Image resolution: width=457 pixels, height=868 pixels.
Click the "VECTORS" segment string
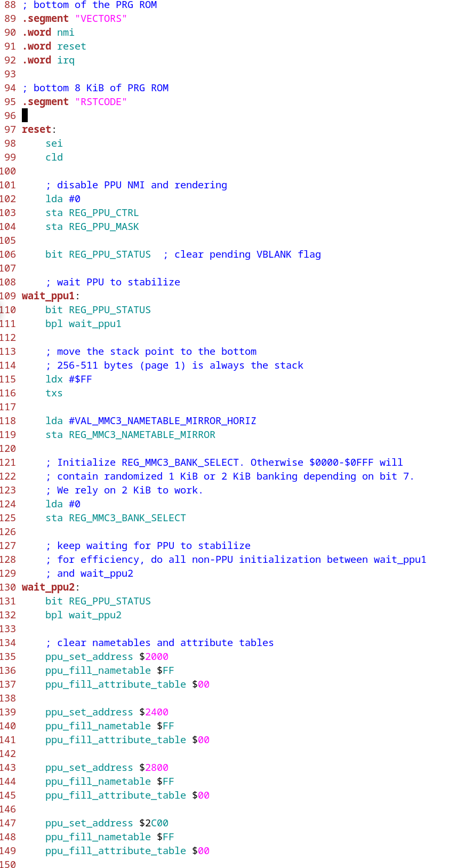[101, 18]
